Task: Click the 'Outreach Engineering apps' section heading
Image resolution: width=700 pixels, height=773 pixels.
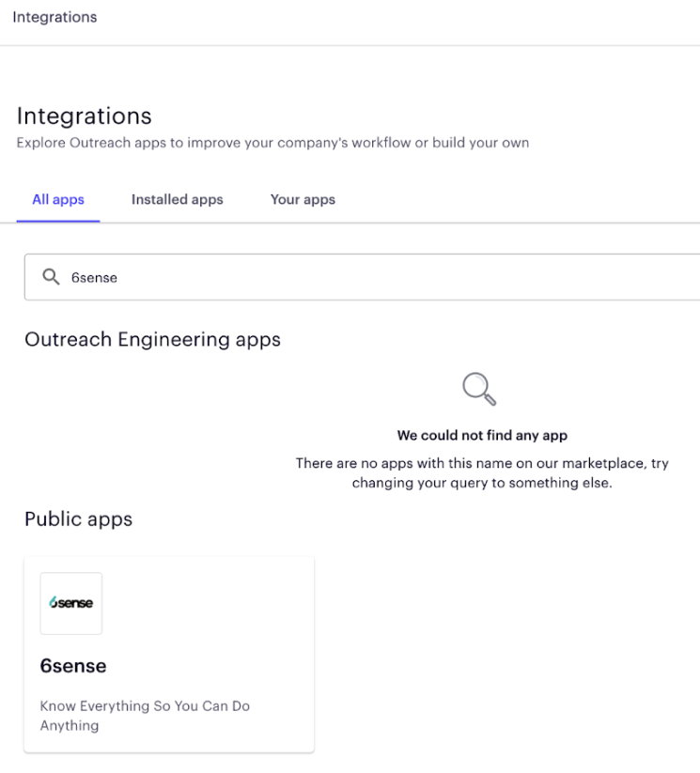Action: click(152, 340)
